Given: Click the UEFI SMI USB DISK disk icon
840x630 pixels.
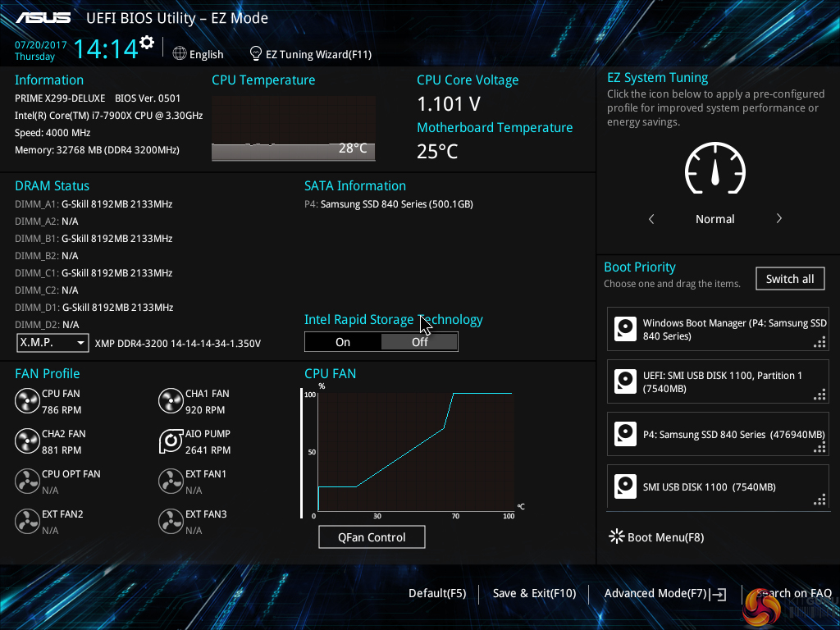Looking at the screenshot, I should 625,381.
